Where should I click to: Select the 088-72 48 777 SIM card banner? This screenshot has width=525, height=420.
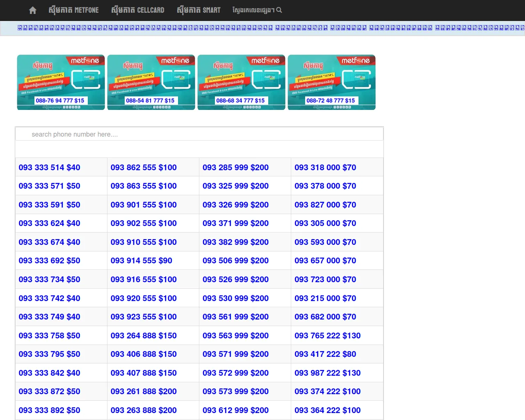tap(331, 82)
